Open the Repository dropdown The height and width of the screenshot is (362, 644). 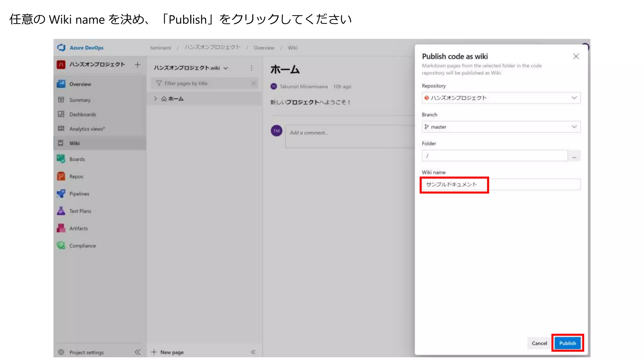[x=501, y=98]
